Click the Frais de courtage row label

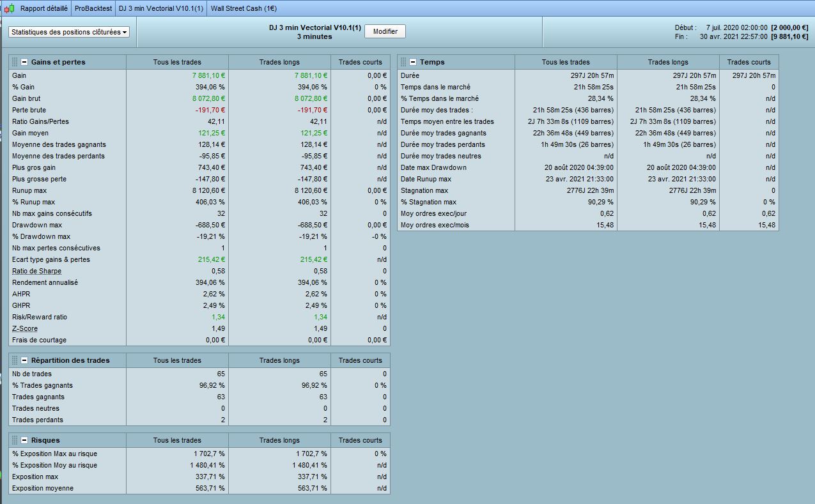39,340
